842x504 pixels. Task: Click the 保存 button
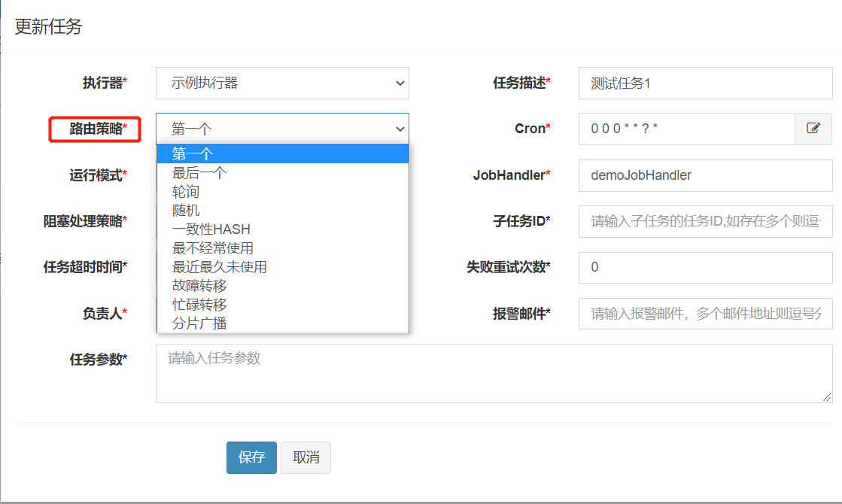pos(251,457)
